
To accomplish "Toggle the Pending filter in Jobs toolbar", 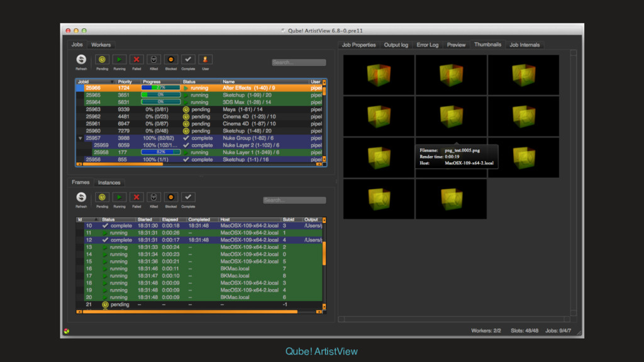I will pos(102,60).
